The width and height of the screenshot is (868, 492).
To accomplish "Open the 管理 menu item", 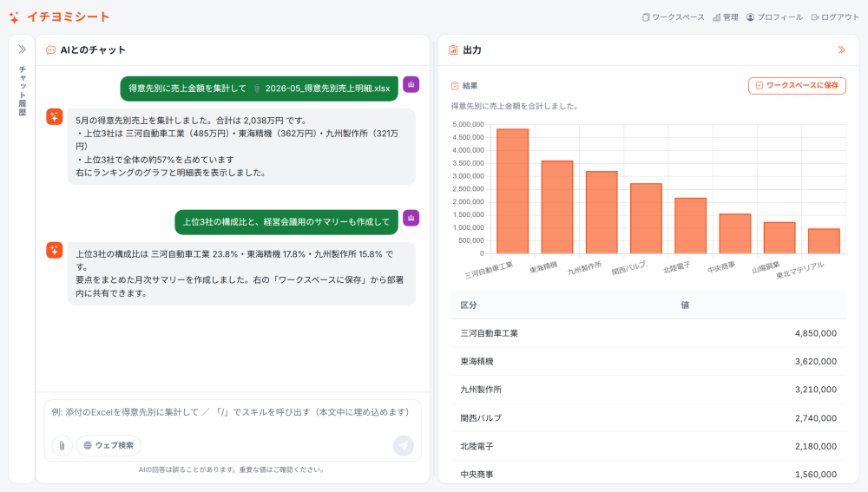I will pos(725,17).
